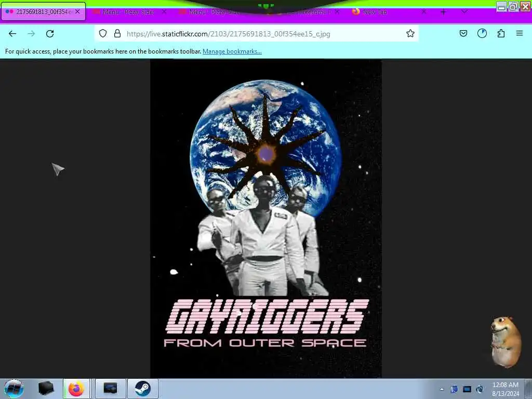Close the first Menu - Pizza tab
Viewport: 532px width, 399px height.
164,11
